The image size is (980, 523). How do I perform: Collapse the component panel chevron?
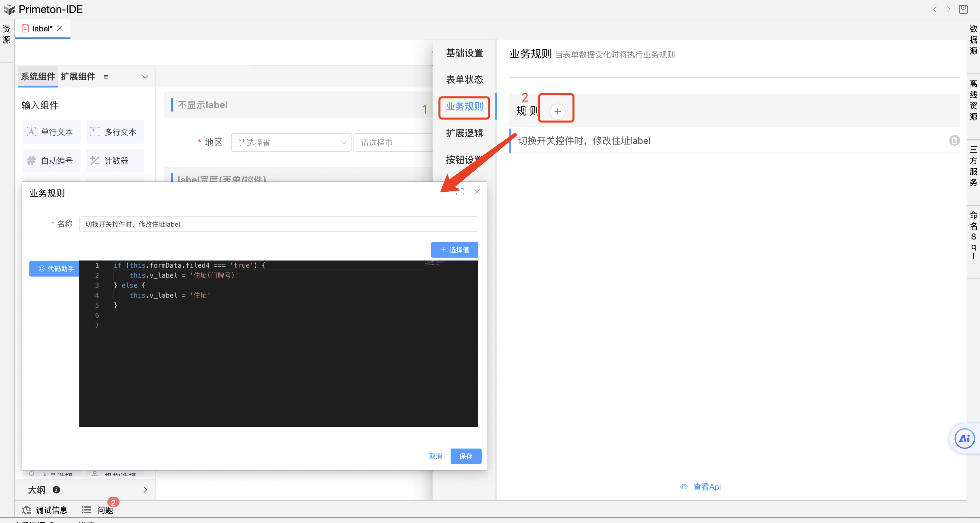145,77
